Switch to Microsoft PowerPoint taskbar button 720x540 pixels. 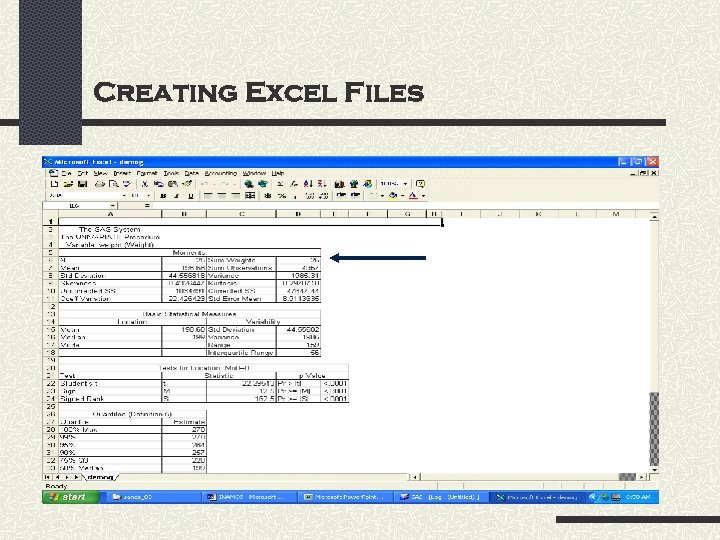(347, 497)
